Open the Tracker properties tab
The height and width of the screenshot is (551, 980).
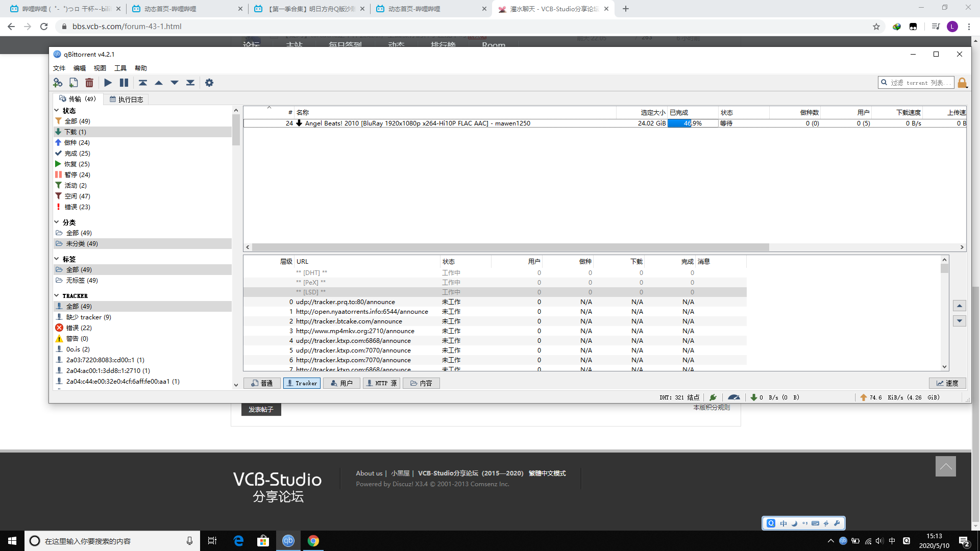pyautogui.click(x=302, y=383)
